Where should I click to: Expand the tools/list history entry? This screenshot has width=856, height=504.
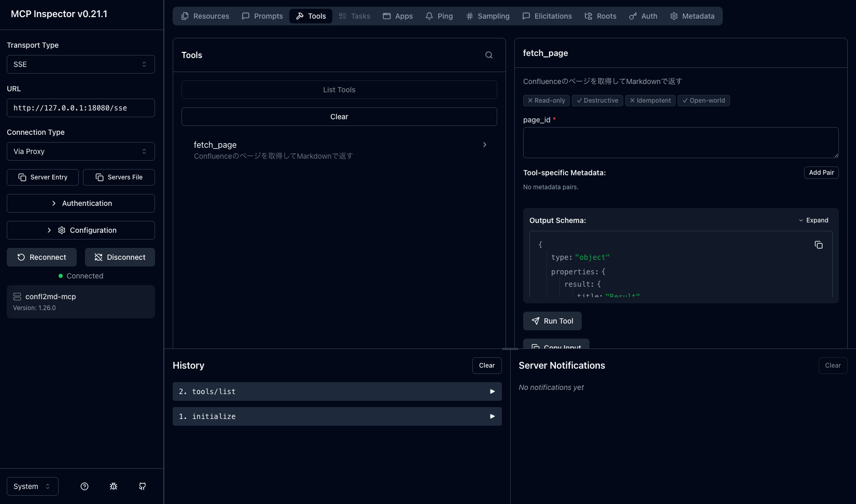pos(336,391)
